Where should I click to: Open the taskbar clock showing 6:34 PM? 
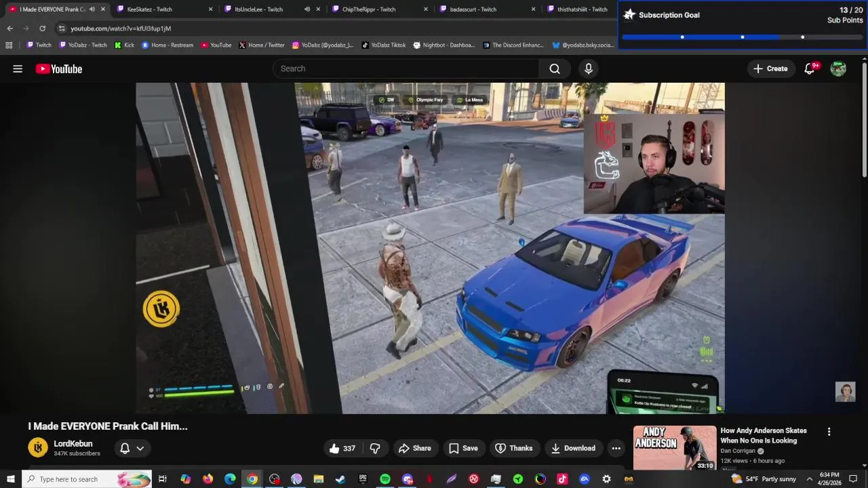[829, 479]
